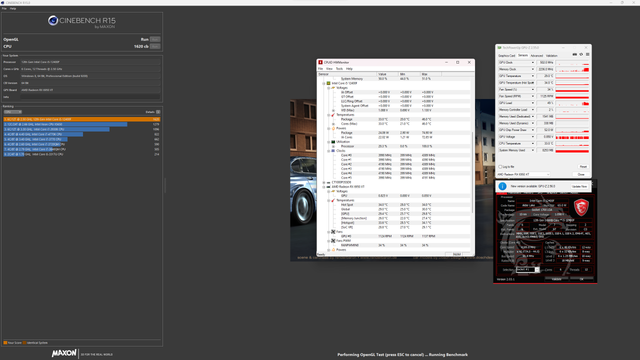Click the 1620 cb CPU score value
640x360 pixels.
coord(141,47)
